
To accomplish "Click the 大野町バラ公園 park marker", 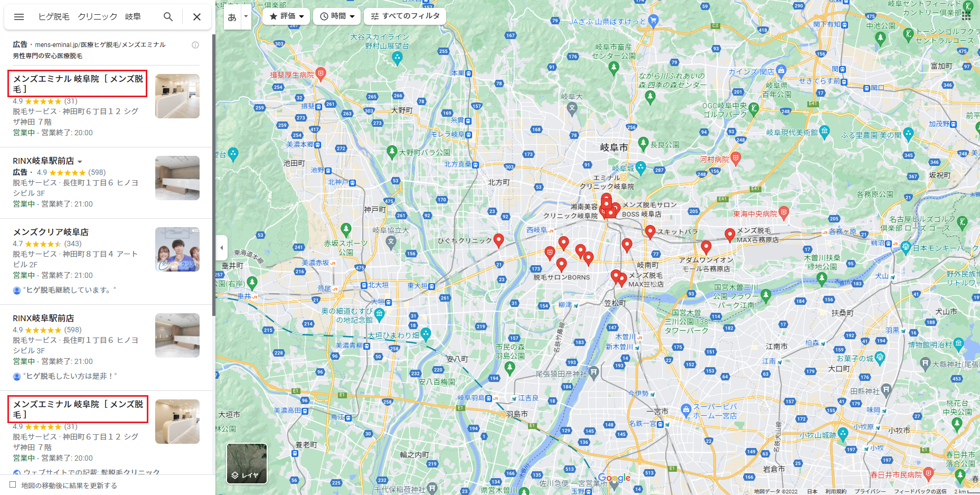I will point(392,152).
